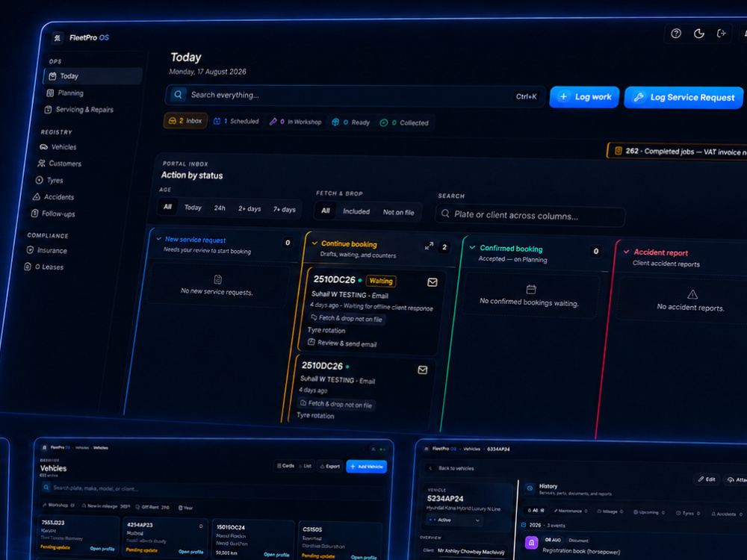Image resolution: width=747 pixels, height=560 pixels.
Task: Open the help question-mark icon
Action: (x=675, y=34)
